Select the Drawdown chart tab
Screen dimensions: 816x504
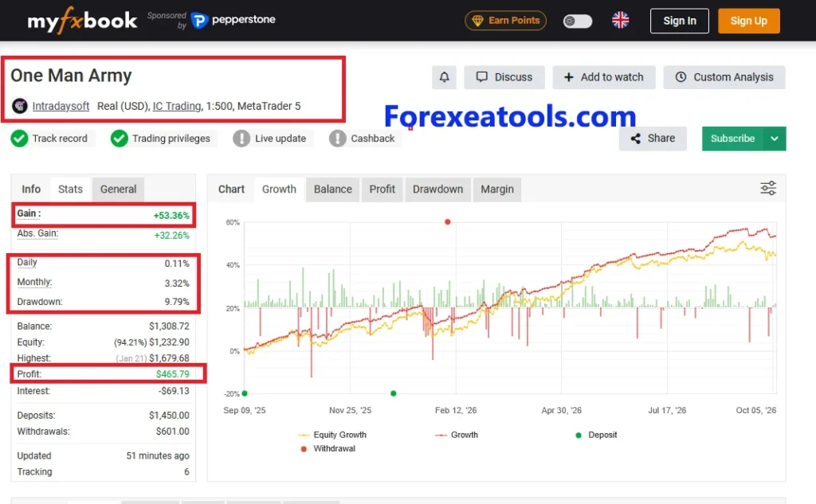(437, 189)
